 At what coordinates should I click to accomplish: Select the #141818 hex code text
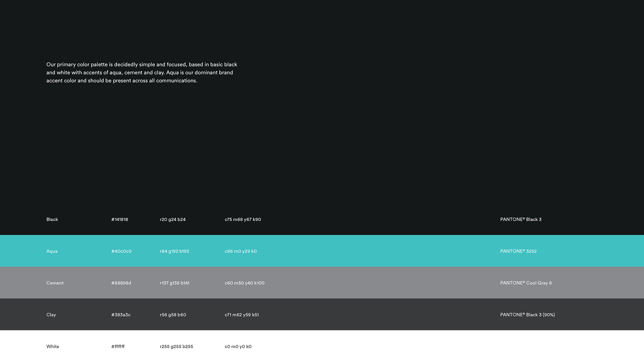click(x=119, y=219)
